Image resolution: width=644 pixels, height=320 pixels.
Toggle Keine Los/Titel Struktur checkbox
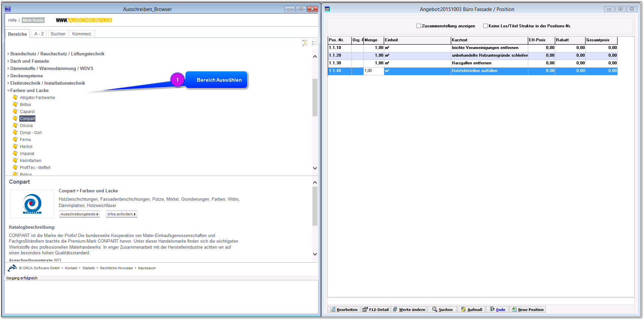pyautogui.click(x=486, y=26)
